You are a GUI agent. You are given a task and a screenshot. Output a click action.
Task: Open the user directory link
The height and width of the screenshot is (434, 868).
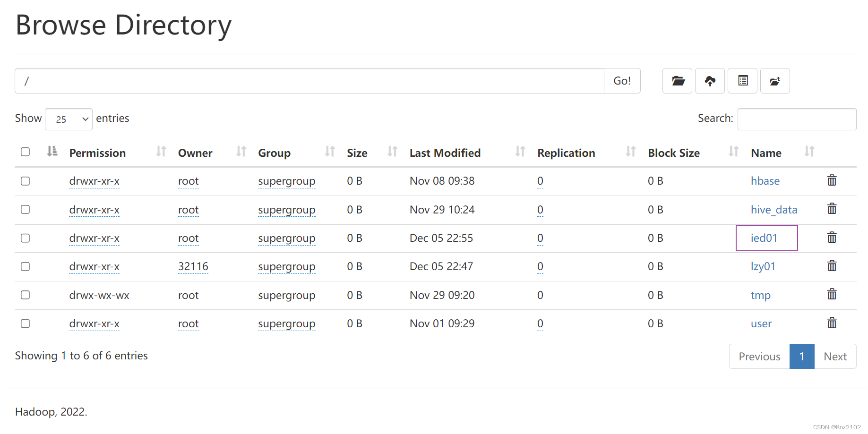click(761, 323)
